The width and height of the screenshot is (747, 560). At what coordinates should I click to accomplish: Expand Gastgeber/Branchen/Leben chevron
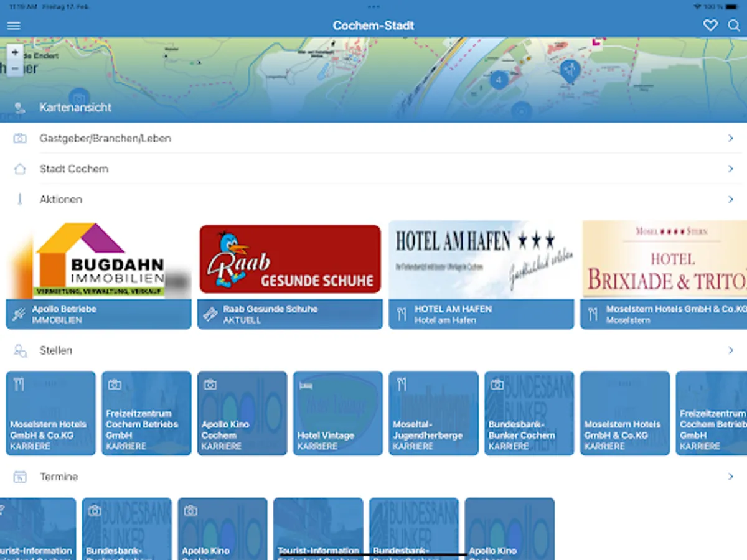731,138
